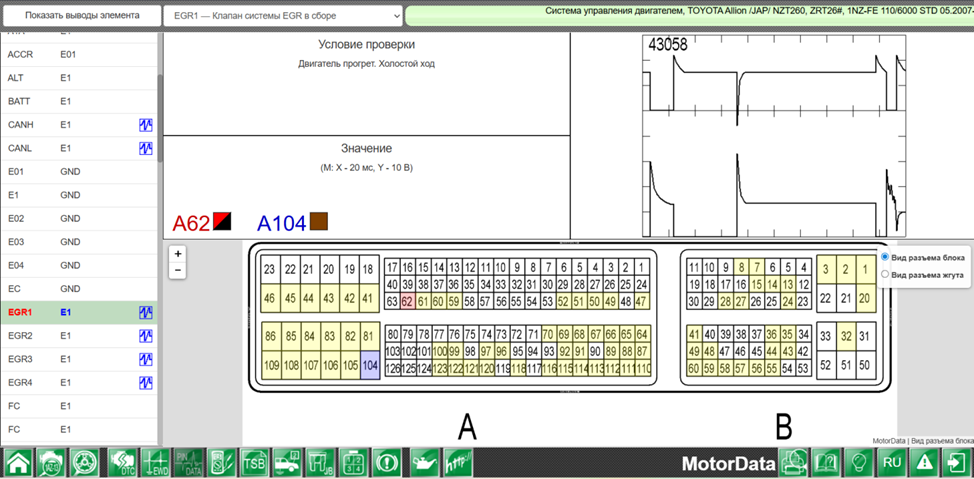The width and height of the screenshot is (974, 479).
Task: Click pin 109 in connector A
Action: coord(270,365)
